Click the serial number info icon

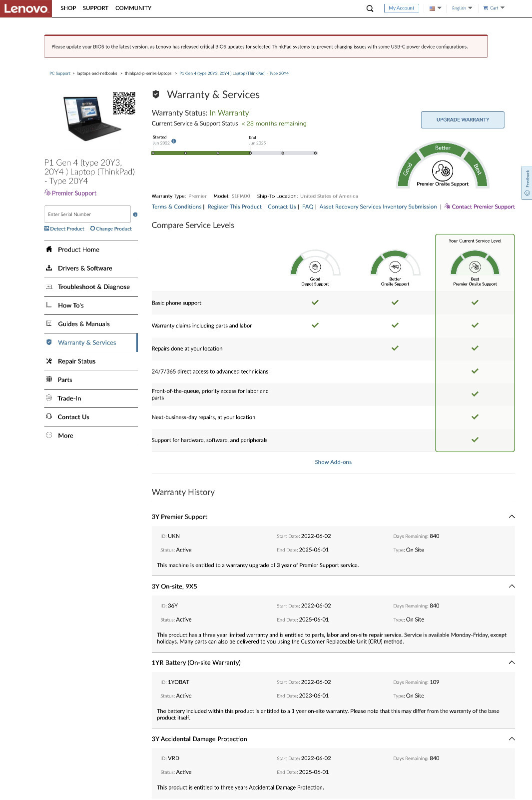click(135, 214)
